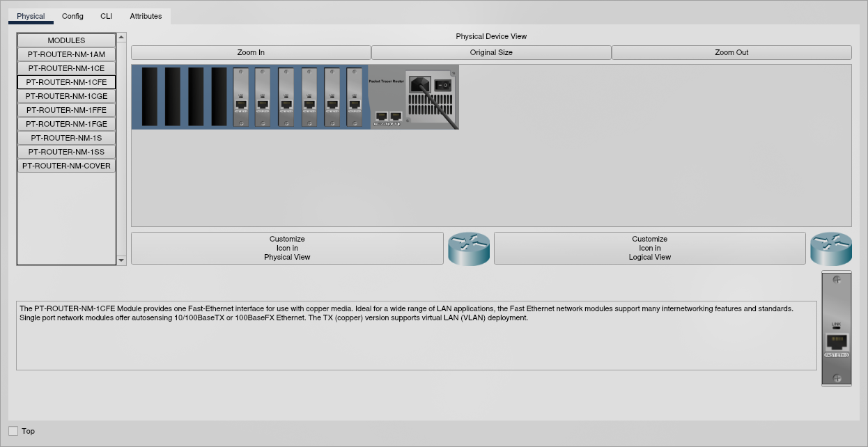The image size is (868, 447).
Task: Enable the Top checkbox
Action: [x=13, y=431]
